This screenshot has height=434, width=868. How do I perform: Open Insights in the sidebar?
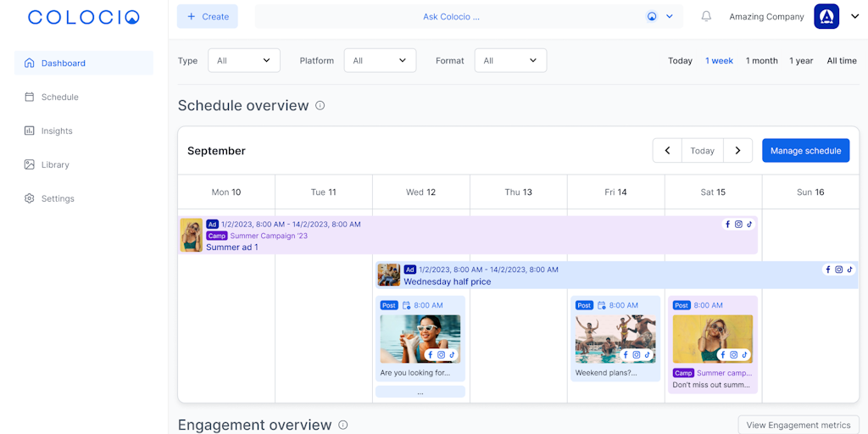pyautogui.click(x=57, y=131)
